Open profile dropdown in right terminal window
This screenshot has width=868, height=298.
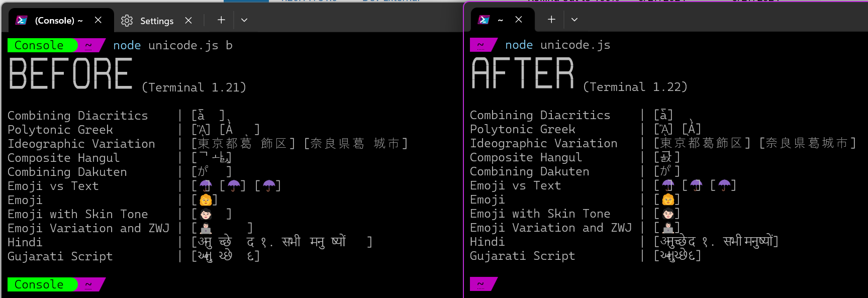tap(574, 20)
